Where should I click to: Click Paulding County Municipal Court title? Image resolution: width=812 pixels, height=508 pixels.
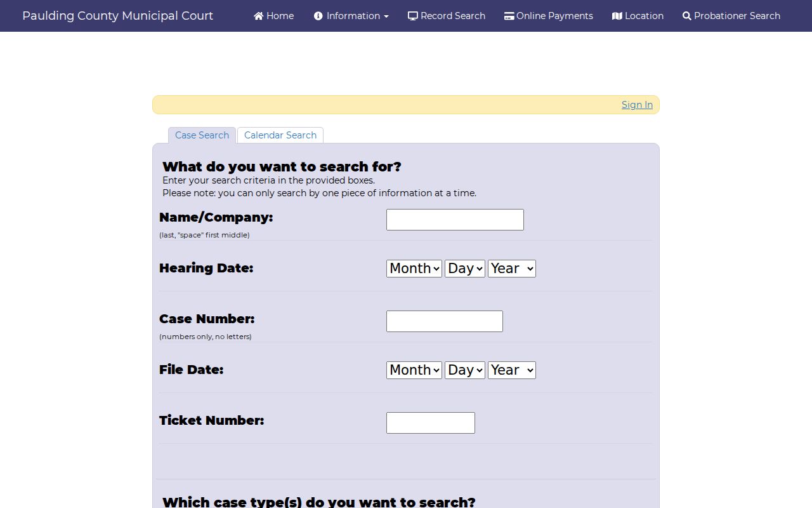(117, 16)
